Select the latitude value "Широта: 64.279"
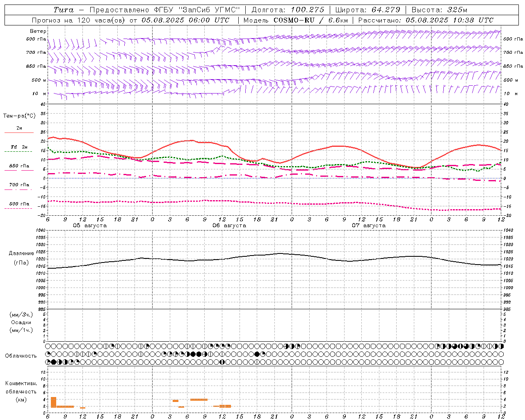 pos(368,10)
